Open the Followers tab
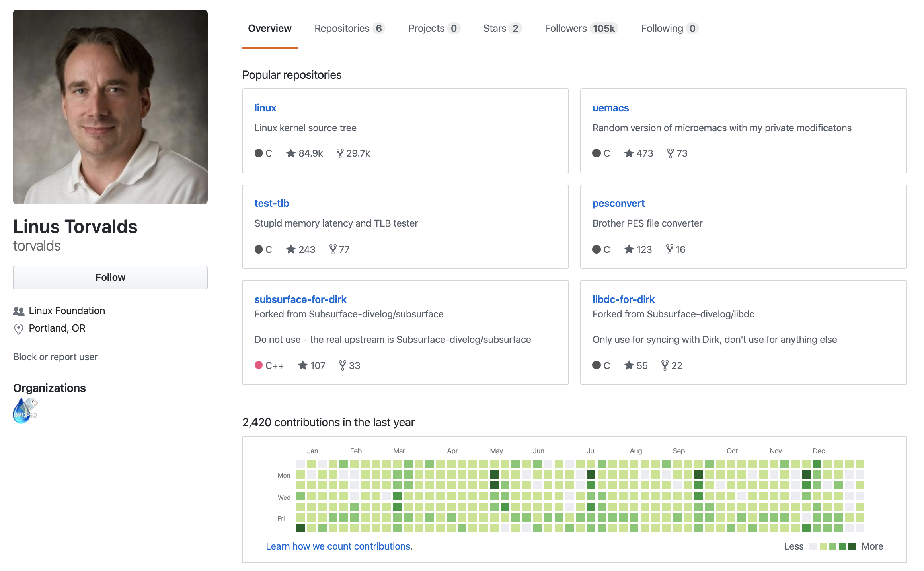The height and width of the screenshot is (571, 924). (x=580, y=29)
